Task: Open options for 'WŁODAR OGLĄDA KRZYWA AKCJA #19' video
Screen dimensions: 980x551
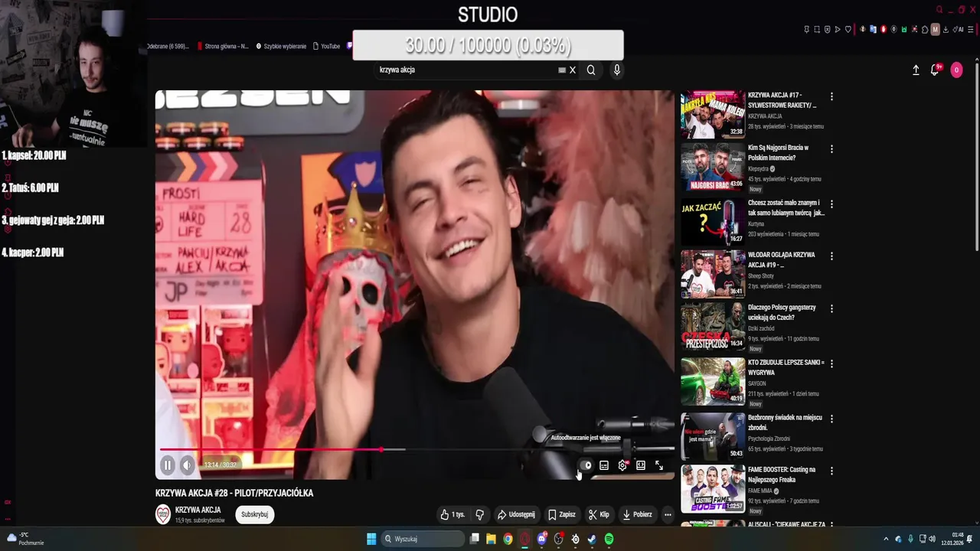Action: coord(831,256)
